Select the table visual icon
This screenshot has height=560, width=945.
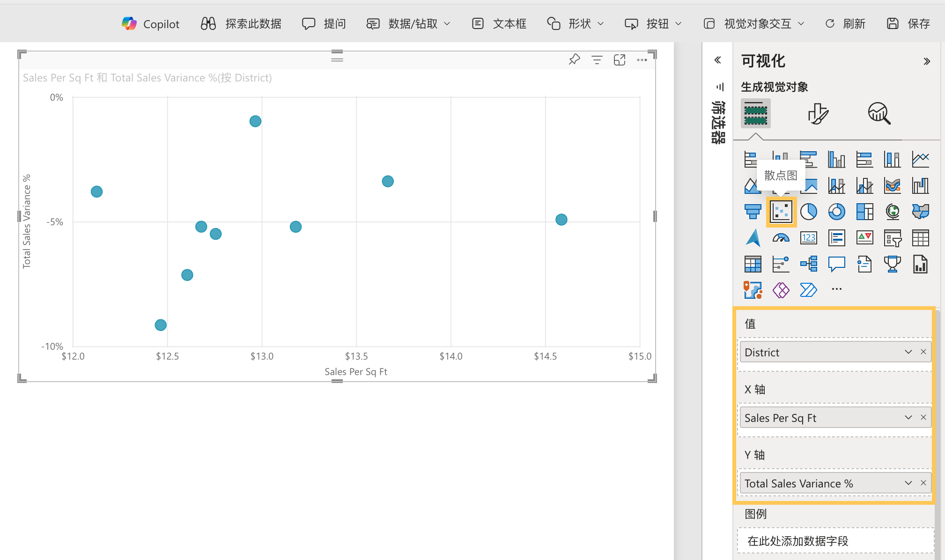coord(920,237)
